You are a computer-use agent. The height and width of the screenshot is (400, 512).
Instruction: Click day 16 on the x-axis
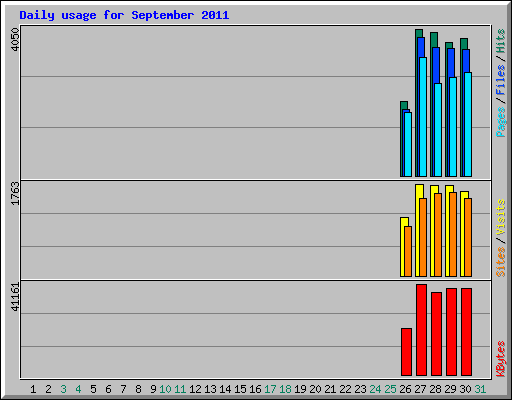(x=255, y=389)
